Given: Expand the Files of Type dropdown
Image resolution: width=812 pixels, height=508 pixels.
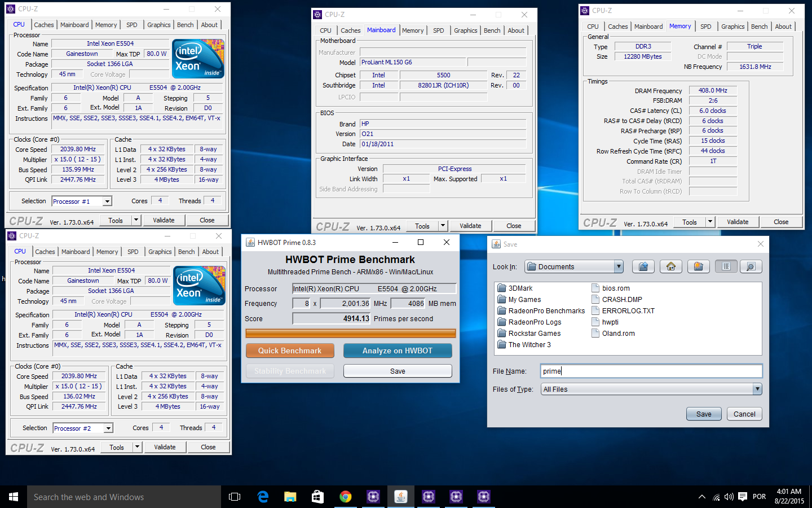Looking at the screenshot, I should tap(757, 389).
